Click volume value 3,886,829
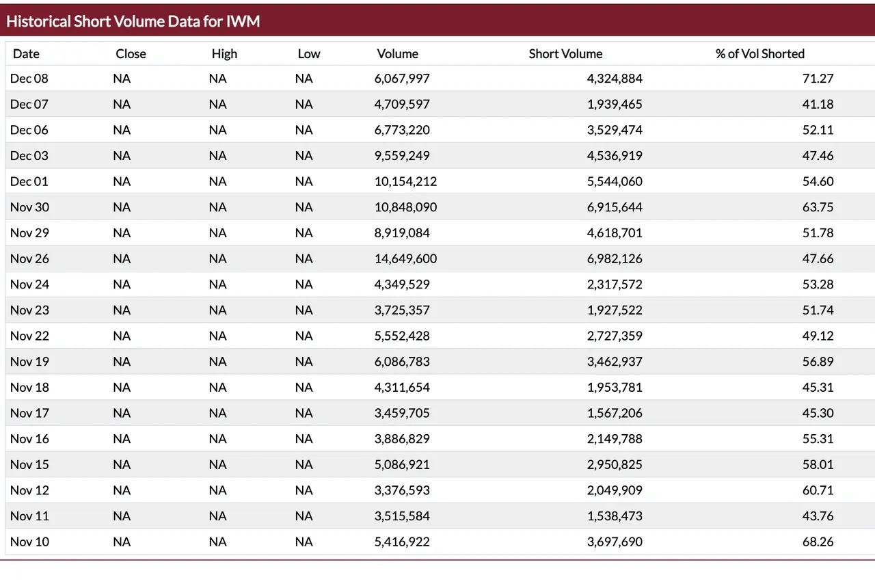The width and height of the screenshot is (875, 588). pos(403,439)
